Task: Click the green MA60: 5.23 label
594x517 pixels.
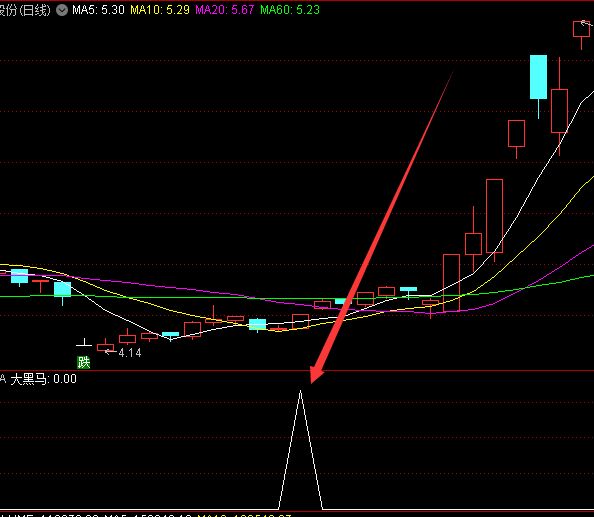Action: [290, 10]
